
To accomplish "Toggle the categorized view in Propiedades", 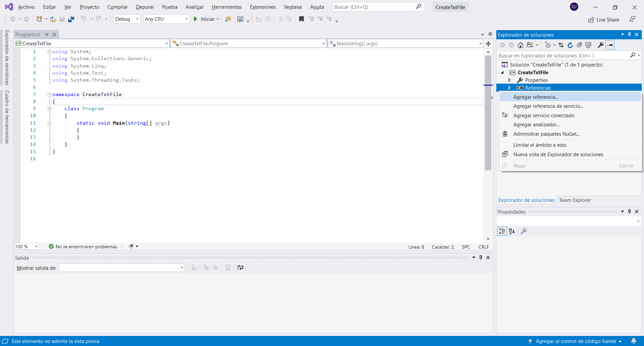I will 502,231.
